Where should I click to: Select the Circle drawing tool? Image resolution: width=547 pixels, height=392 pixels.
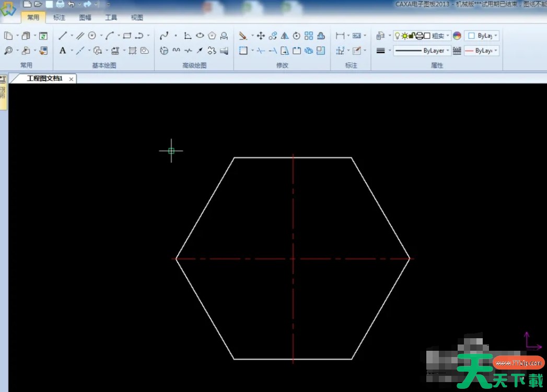(x=92, y=35)
